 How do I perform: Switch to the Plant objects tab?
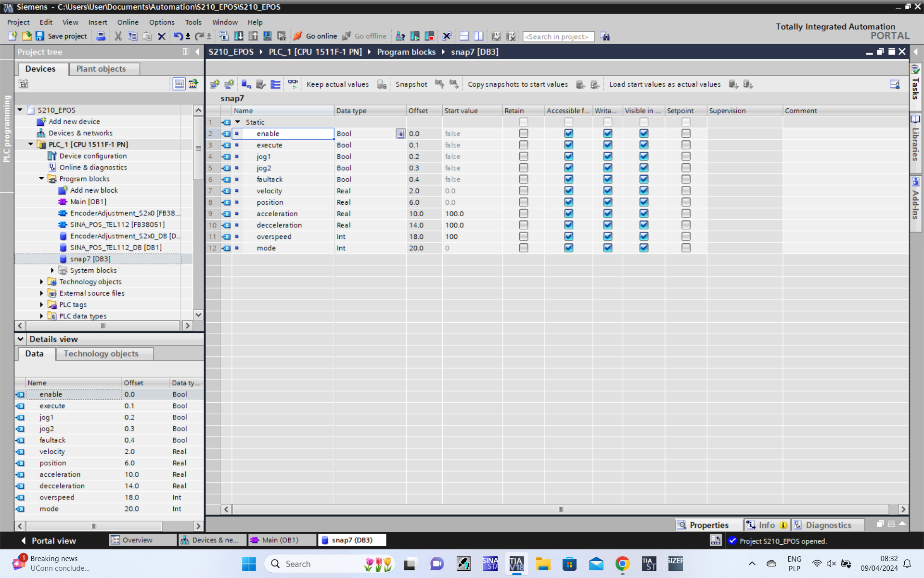point(101,69)
